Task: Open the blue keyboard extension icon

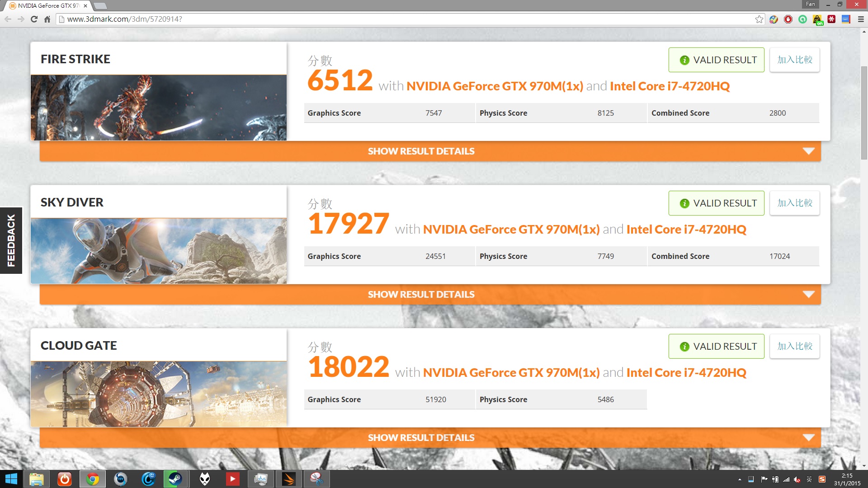Action: (x=846, y=19)
